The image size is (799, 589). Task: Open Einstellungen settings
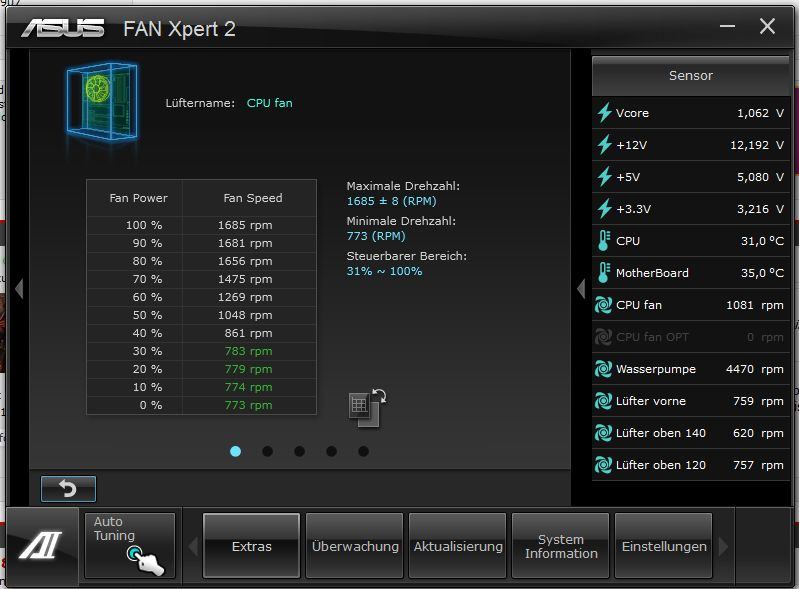pyautogui.click(x=663, y=546)
